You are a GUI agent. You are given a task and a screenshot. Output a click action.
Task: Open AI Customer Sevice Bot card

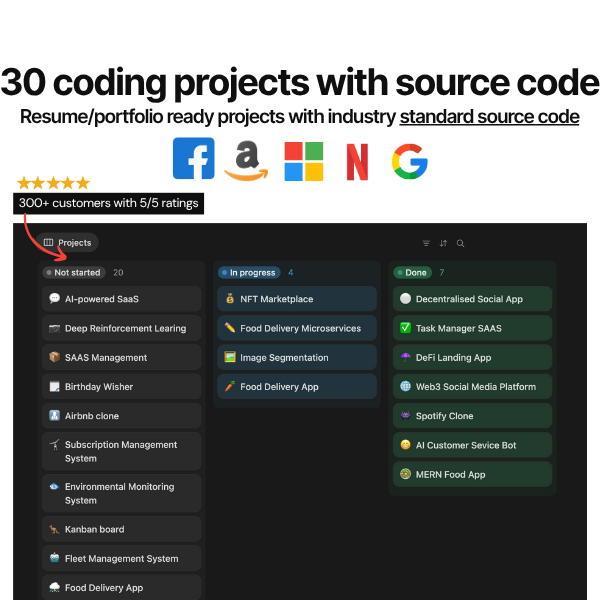473,445
